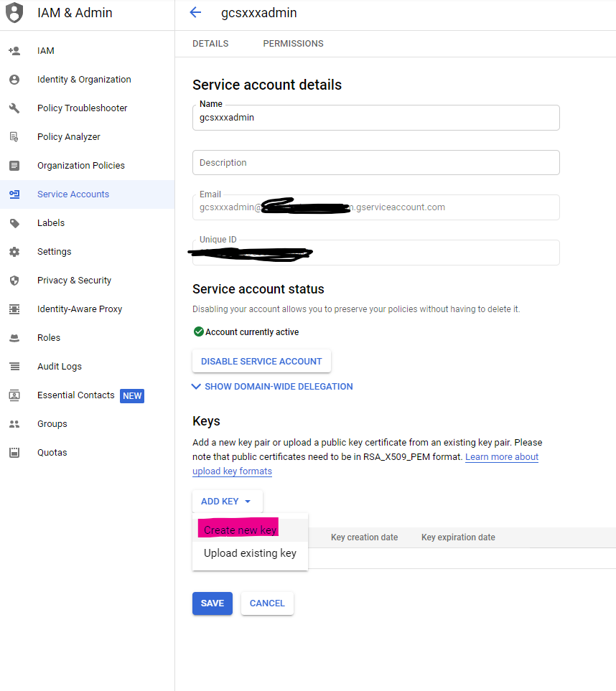Open IAM via its person-add icon
This screenshot has width=616, height=691.
point(14,51)
